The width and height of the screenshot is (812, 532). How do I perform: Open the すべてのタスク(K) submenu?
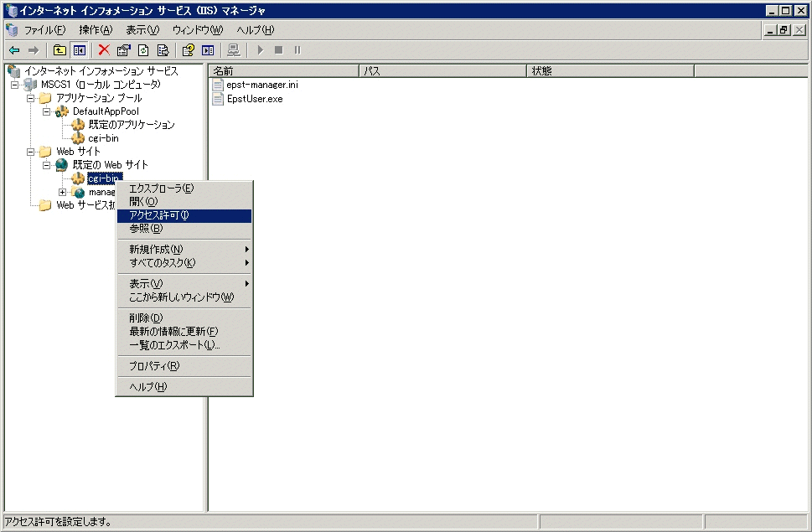pyautogui.click(x=184, y=263)
